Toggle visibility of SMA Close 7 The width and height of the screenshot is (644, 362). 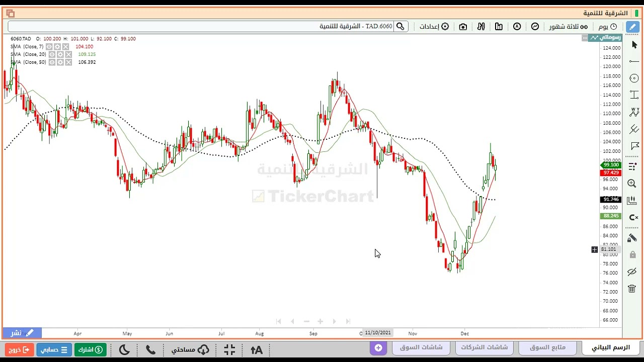(x=50, y=47)
